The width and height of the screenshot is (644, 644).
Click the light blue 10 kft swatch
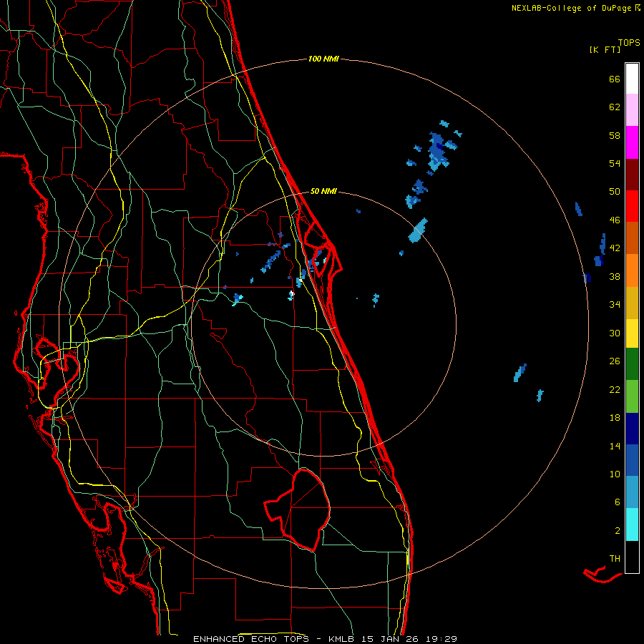pyautogui.click(x=632, y=492)
